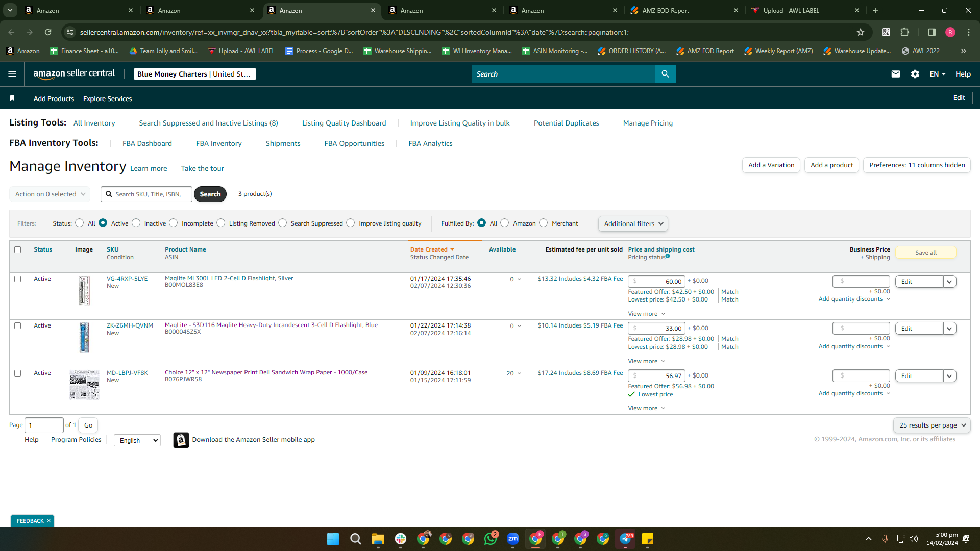Open the Edit dropdown arrow for VG-4RXP-5LYE
The width and height of the screenshot is (980, 551).
click(949, 282)
